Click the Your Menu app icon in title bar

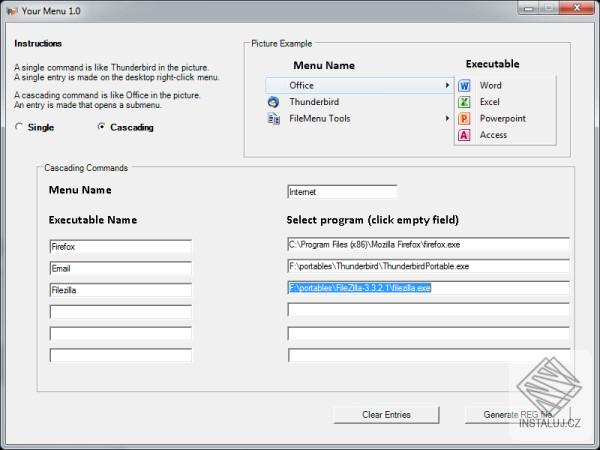(12, 11)
